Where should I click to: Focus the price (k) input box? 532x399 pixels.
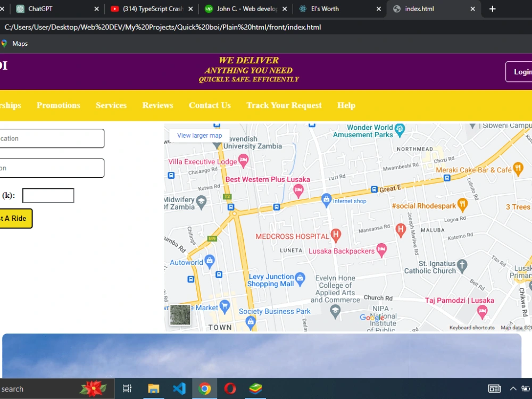(x=48, y=195)
